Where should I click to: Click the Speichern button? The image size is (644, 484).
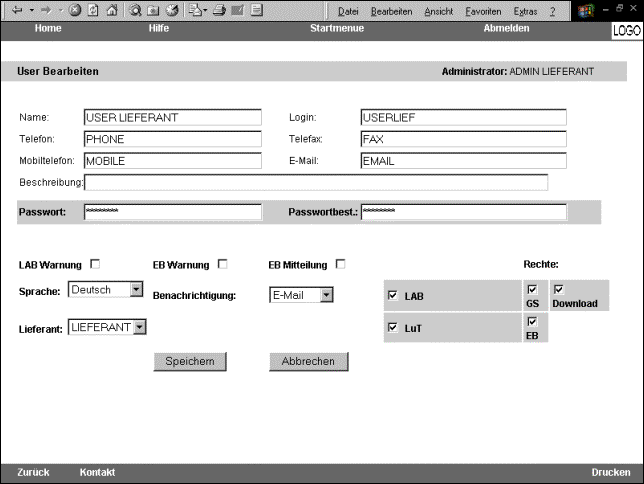point(190,362)
